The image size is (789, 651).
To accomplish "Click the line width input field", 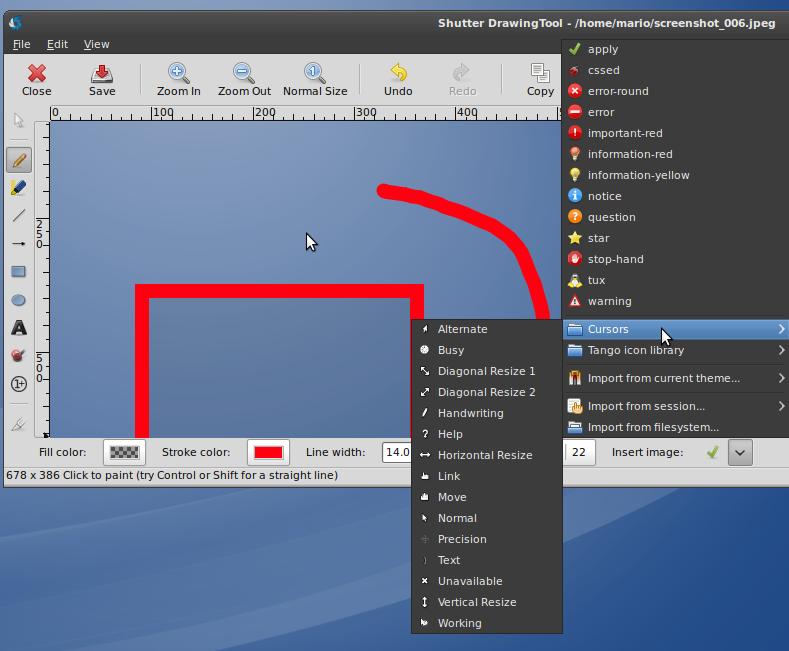I will (x=397, y=453).
